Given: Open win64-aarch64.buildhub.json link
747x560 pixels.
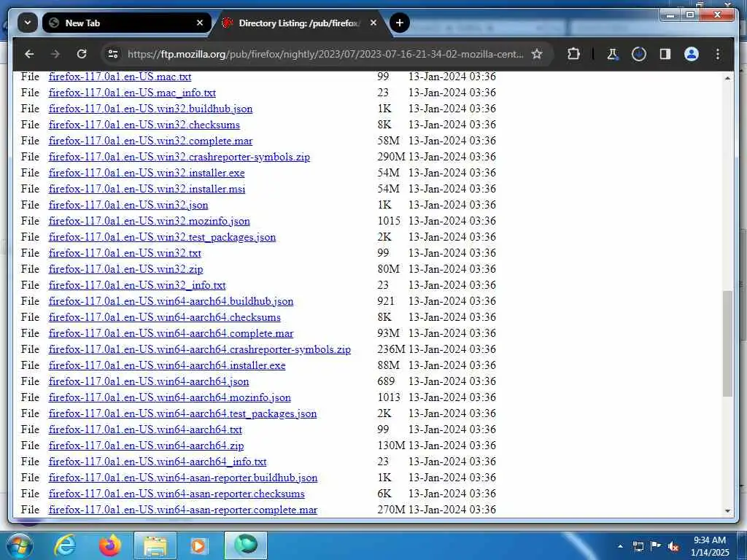Looking at the screenshot, I should point(171,301).
